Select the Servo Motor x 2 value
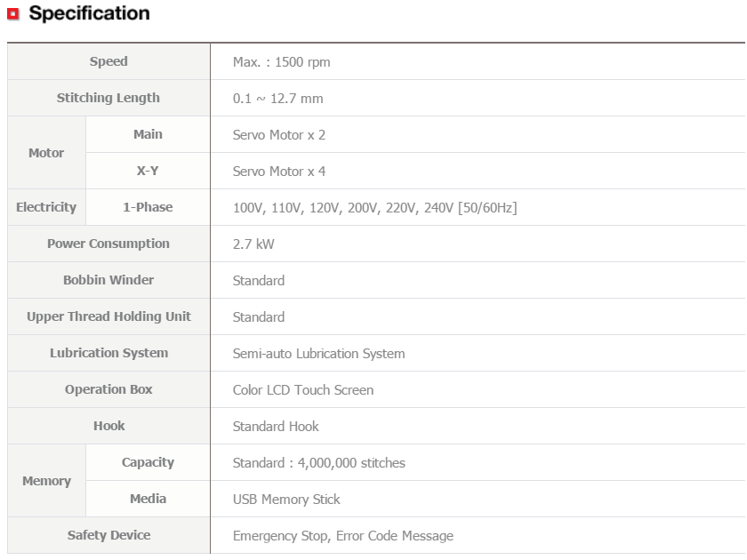This screenshot has width=747, height=560. [278, 135]
